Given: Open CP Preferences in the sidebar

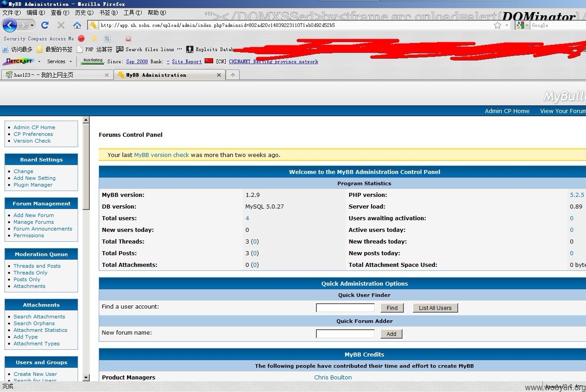Looking at the screenshot, I should coord(33,134).
